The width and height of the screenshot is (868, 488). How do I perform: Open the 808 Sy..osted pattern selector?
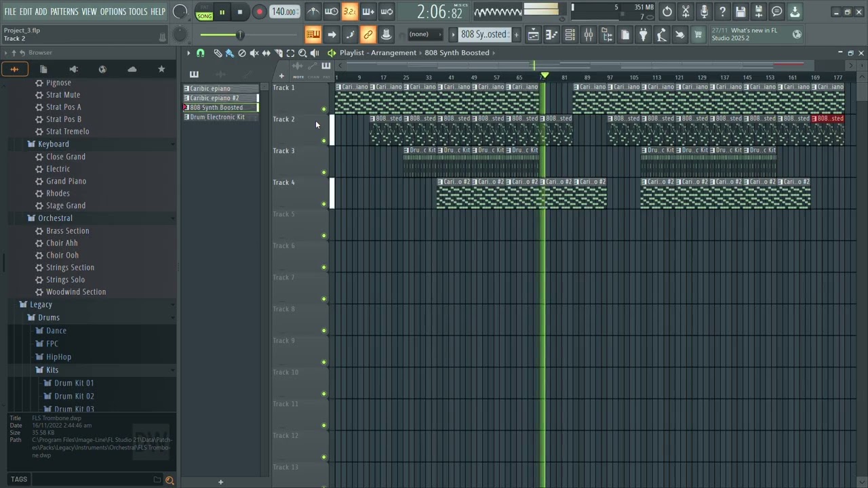pyautogui.click(x=484, y=35)
